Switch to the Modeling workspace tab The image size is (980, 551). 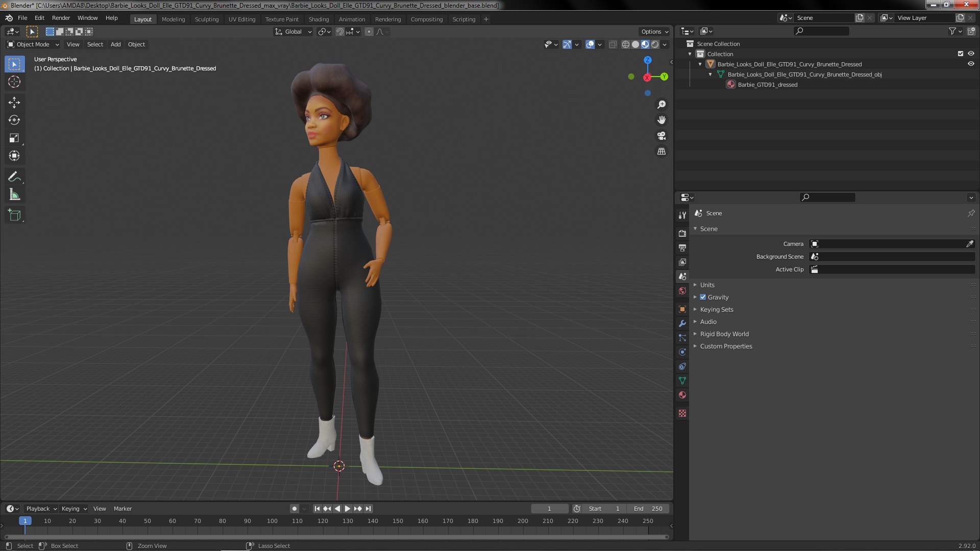(173, 19)
